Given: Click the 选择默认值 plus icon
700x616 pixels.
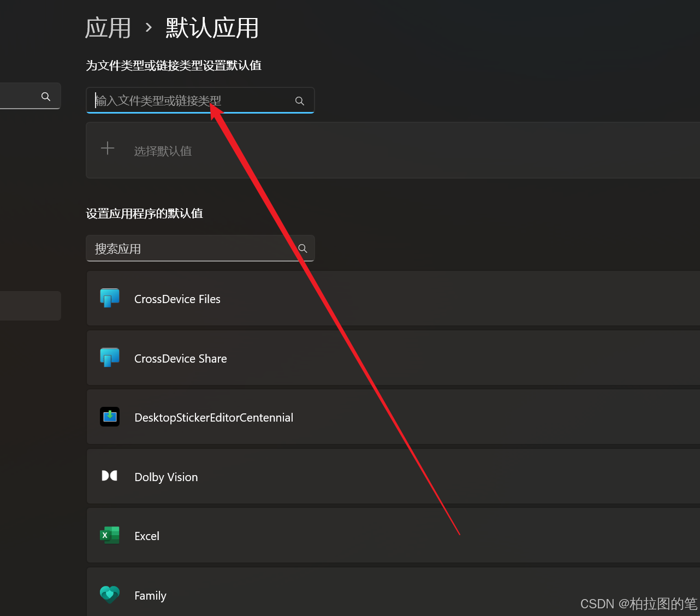Looking at the screenshot, I should 108,149.
